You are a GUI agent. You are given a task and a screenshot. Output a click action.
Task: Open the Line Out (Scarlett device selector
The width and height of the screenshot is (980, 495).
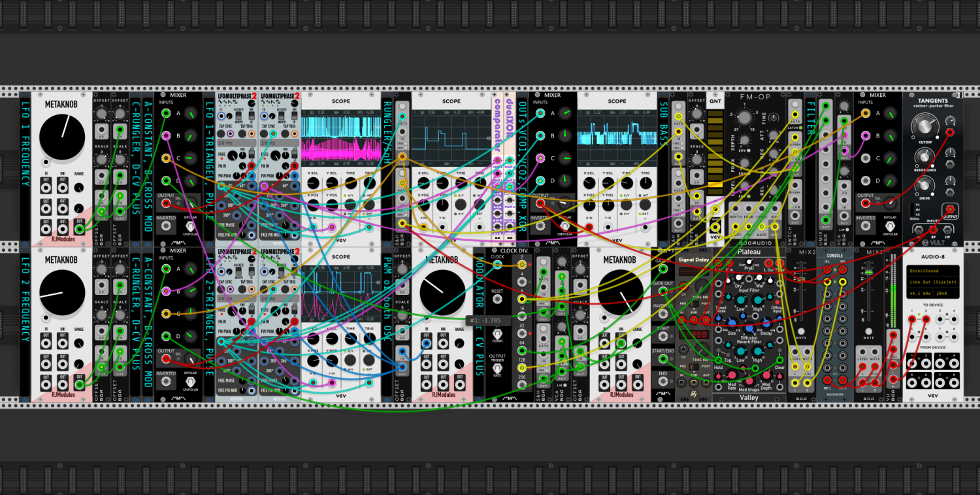pos(933,282)
